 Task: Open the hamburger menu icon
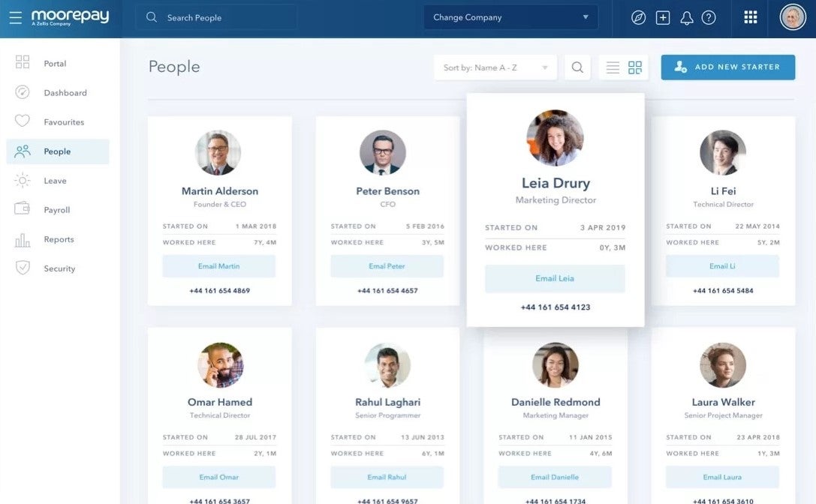(16, 17)
